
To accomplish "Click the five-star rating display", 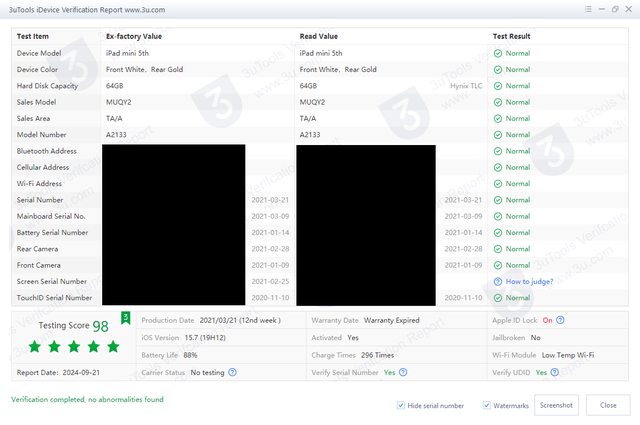I will click(73, 346).
